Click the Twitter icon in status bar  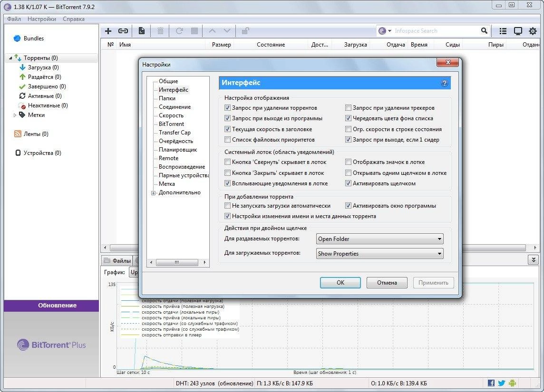coord(502,383)
